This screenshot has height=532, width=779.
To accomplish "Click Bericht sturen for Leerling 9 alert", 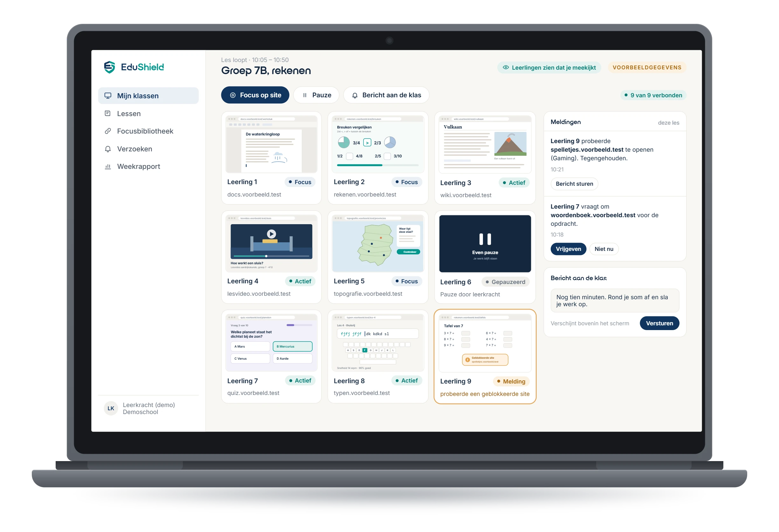I will 574,184.
